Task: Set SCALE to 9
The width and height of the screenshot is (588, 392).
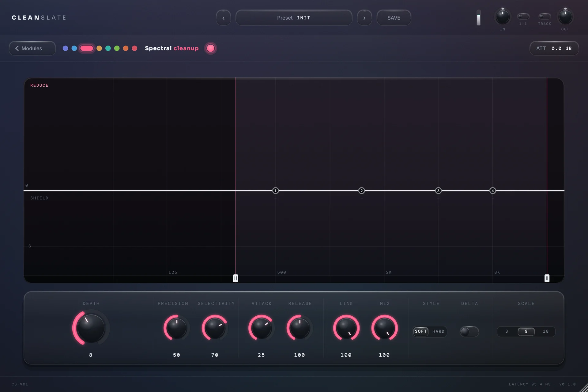Action: 526,331
